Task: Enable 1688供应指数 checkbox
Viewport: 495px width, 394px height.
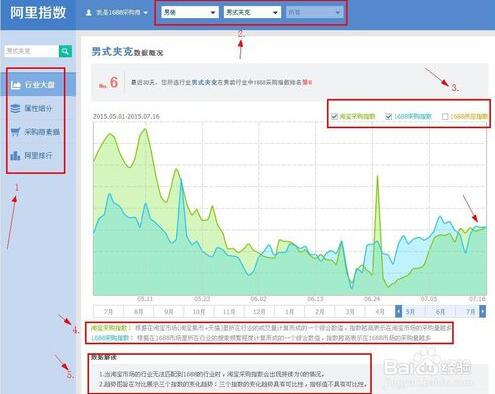Action: 445,116
